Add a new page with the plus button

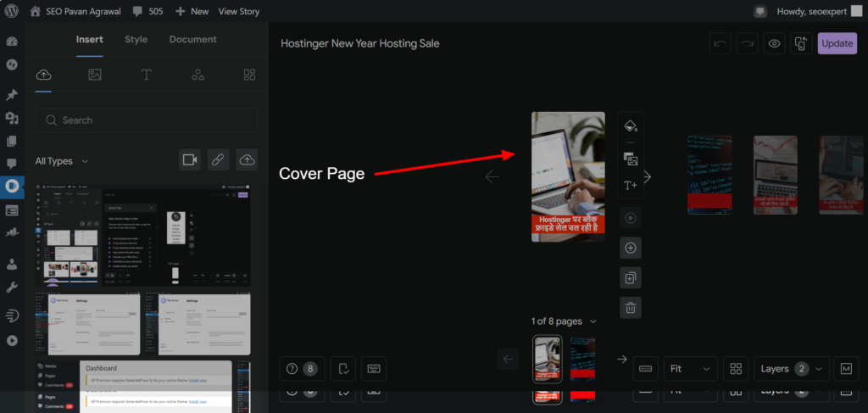click(x=631, y=248)
